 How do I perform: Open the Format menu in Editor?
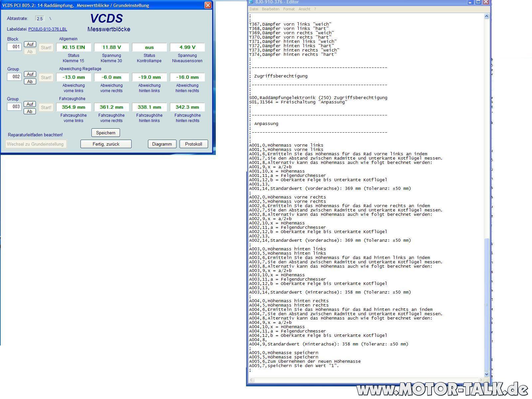[289, 9]
